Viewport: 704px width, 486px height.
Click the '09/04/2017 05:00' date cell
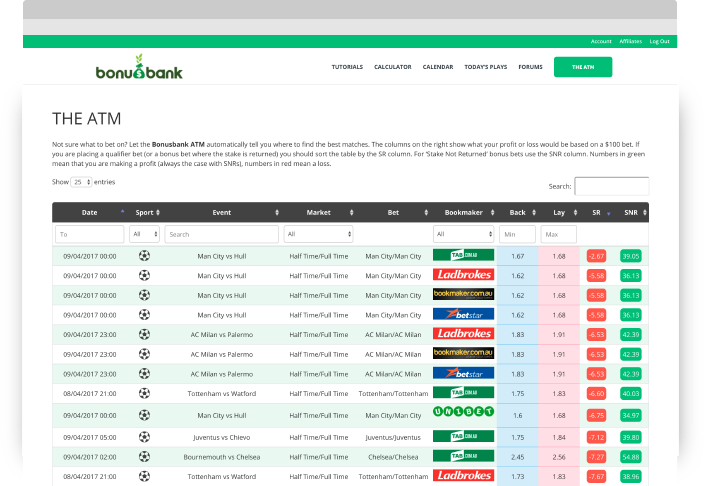pyautogui.click(x=89, y=437)
